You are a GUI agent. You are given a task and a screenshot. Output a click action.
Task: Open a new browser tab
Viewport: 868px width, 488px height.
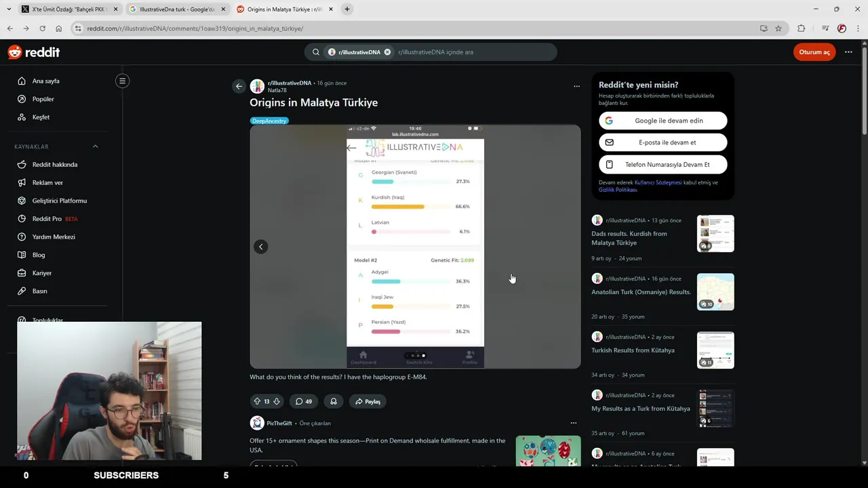pyautogui.click(x=347, y=9)
